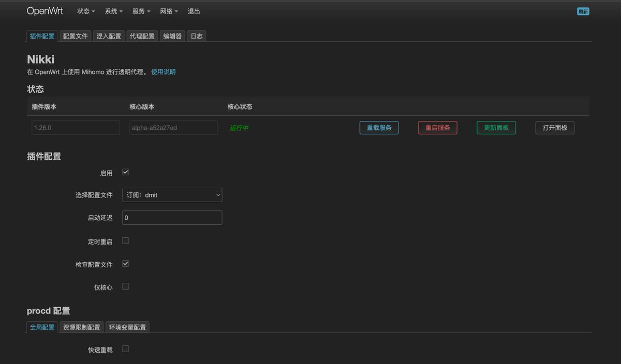Switch to the 代理配置 tab
Viewport: 621px width, 364px height.
pos(142,36)
